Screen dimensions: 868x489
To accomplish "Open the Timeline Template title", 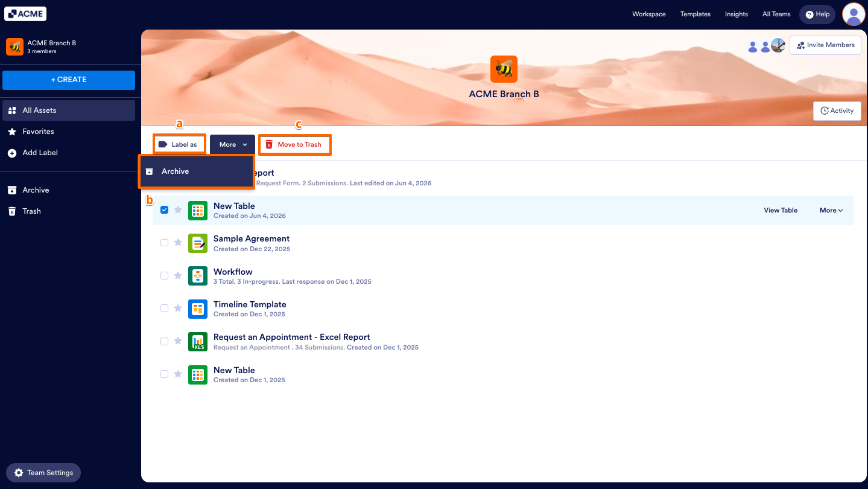I will (250, 304).
